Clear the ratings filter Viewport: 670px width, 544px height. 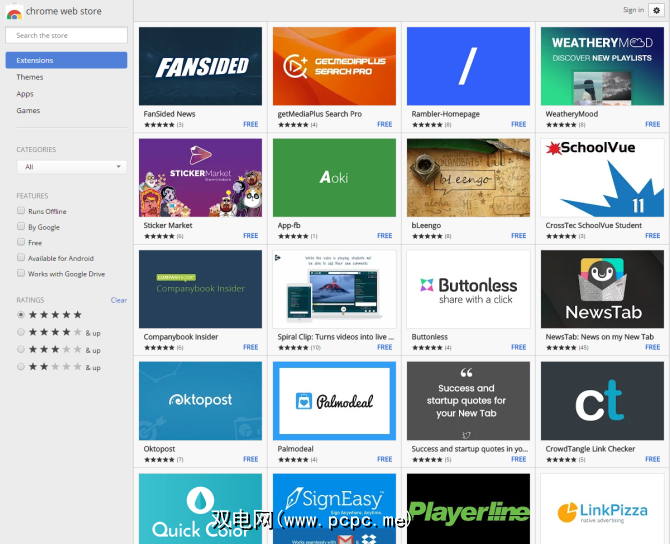119,300
